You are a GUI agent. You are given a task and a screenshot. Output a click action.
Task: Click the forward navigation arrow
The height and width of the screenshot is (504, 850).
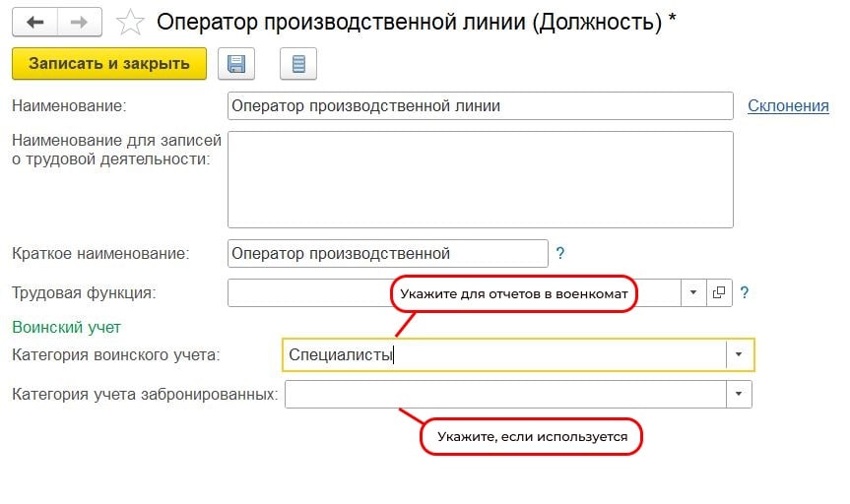tap(80, 22)
